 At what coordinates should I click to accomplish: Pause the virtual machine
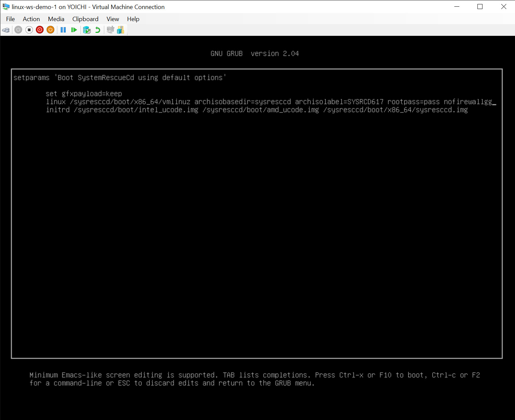(x=63, y=30)
